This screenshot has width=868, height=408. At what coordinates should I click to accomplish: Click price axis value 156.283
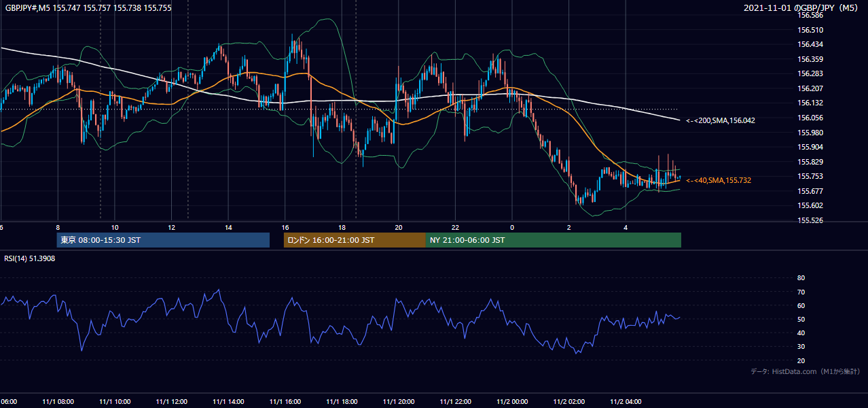pos(810,73)
